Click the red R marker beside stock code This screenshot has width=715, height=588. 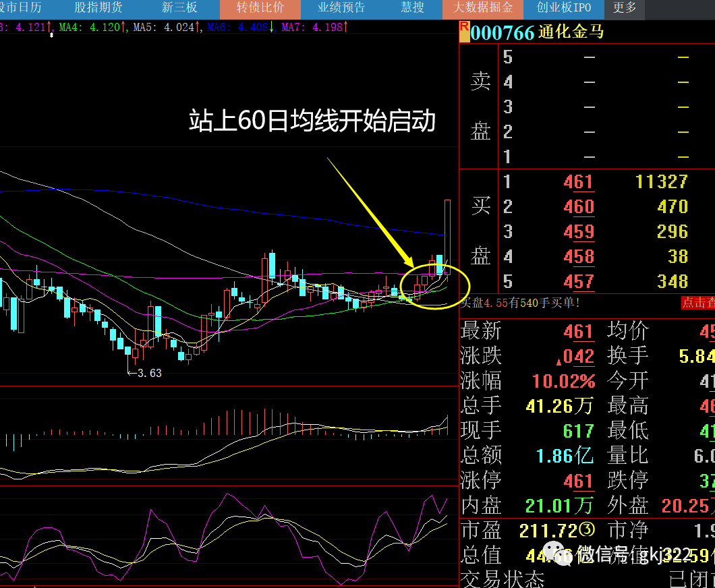(x=463, y=27)
